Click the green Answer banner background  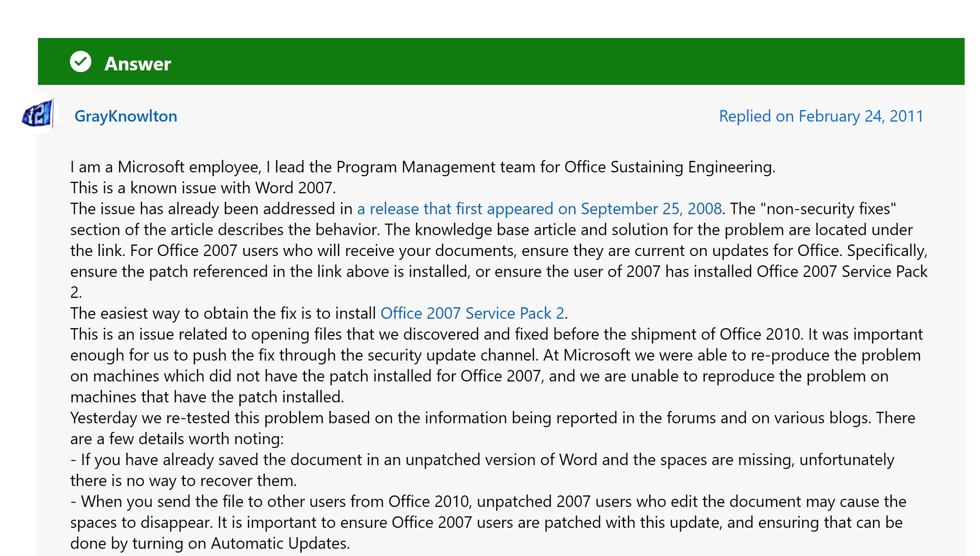555,62
